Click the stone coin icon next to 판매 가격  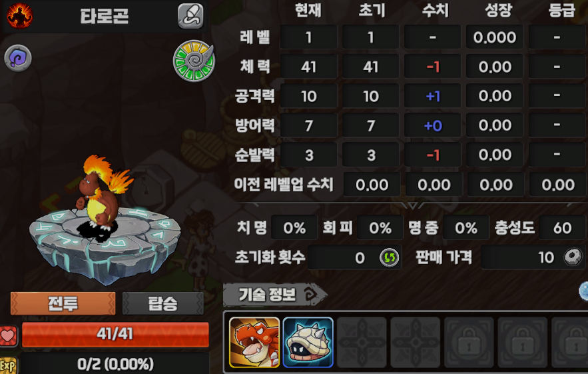573,257
